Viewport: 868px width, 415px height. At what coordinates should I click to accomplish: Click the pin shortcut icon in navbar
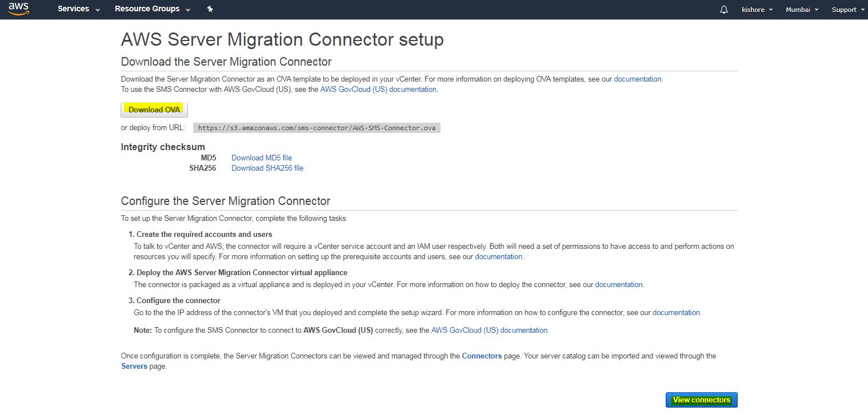tap(210, 9)
